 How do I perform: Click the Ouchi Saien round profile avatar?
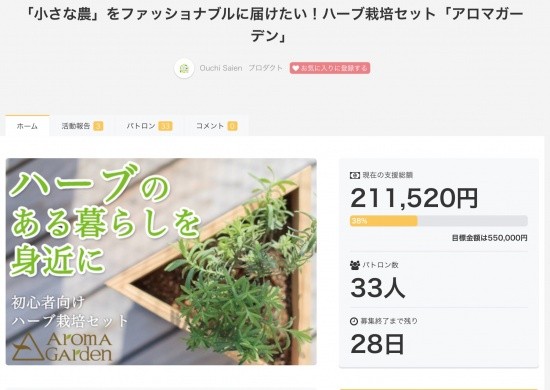click(x=184, y=68)
